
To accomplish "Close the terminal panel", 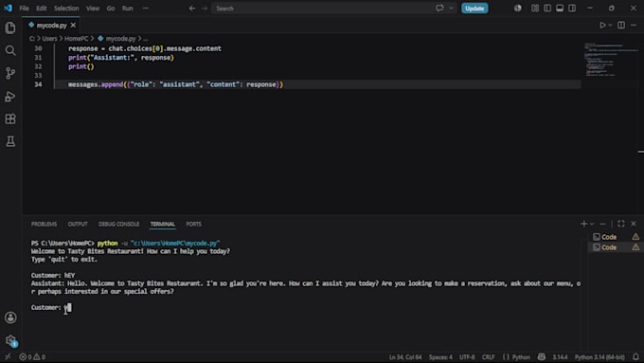I will [634, 224].
